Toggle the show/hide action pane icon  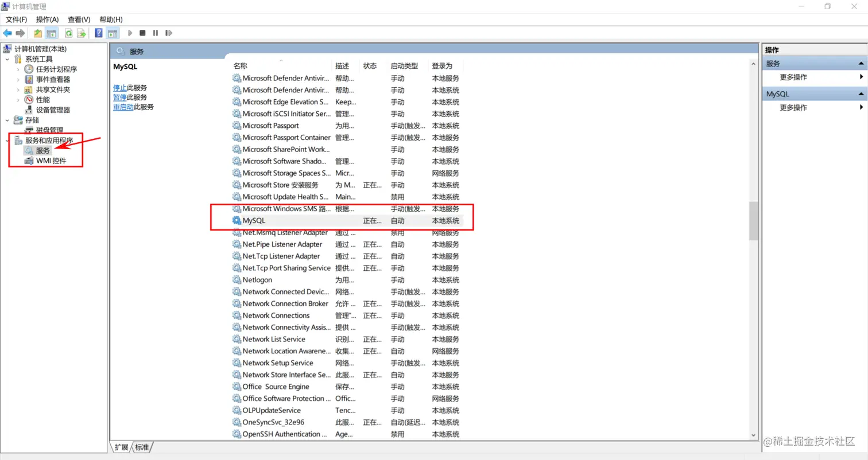[x=113, y=33]
